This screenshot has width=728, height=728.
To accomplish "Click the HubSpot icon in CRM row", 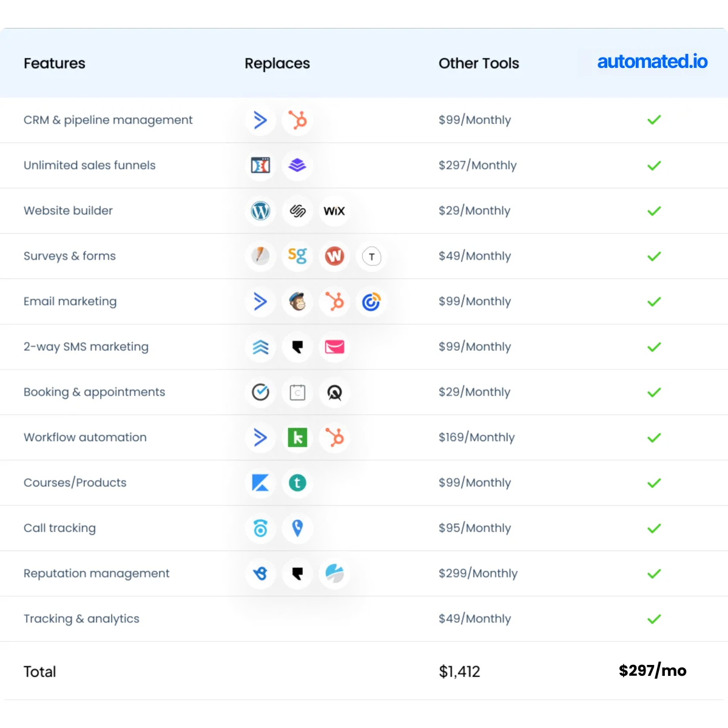I will pyautogui.click(x=297, y=120).
